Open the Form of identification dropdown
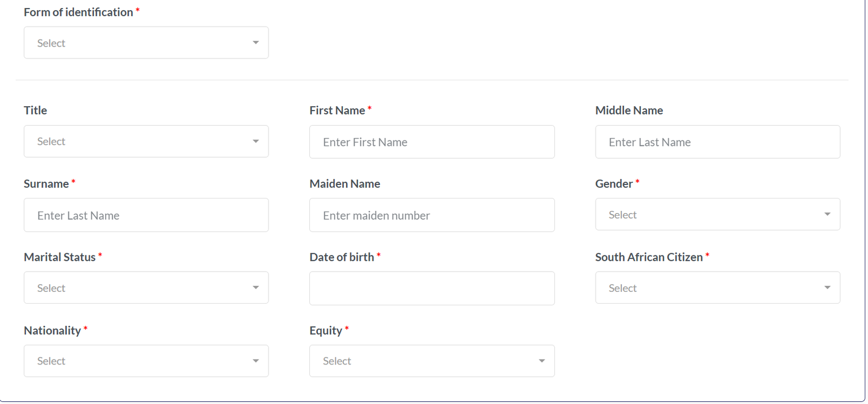868x404 pixels. pyautogui.click(x=146, y=43)
